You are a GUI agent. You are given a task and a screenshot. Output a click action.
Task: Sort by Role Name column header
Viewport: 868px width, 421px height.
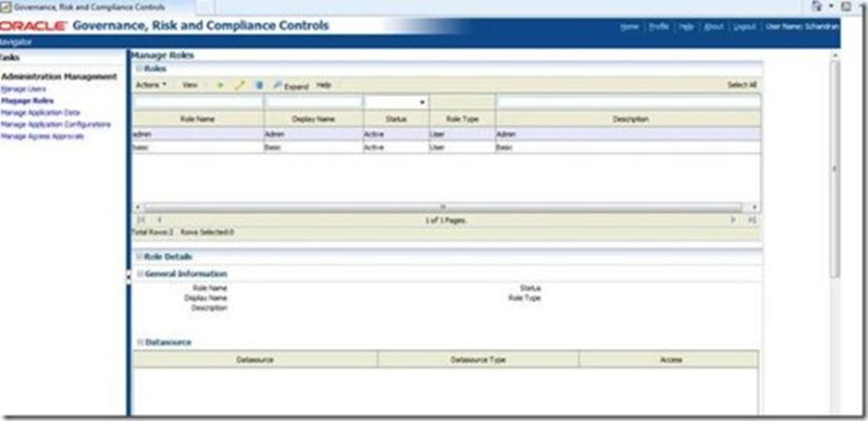(x=199, y=119)
